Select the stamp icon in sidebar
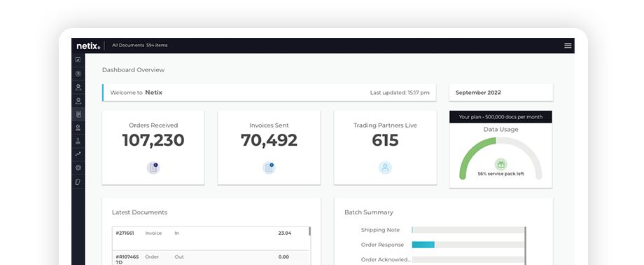This screenshot has width=644, height=265. tap(78, 141)
